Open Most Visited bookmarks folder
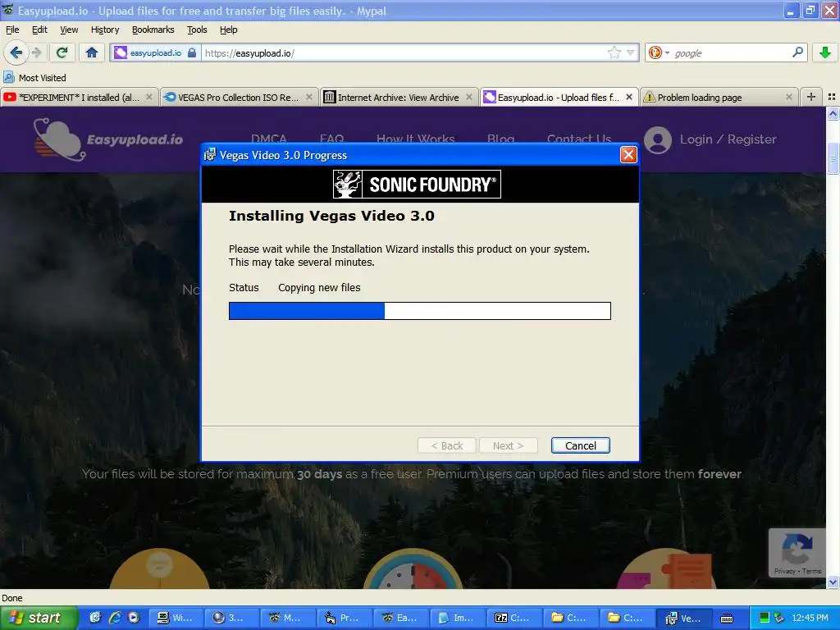This screenshot has height=630, width=840. (x=34, y=78)
